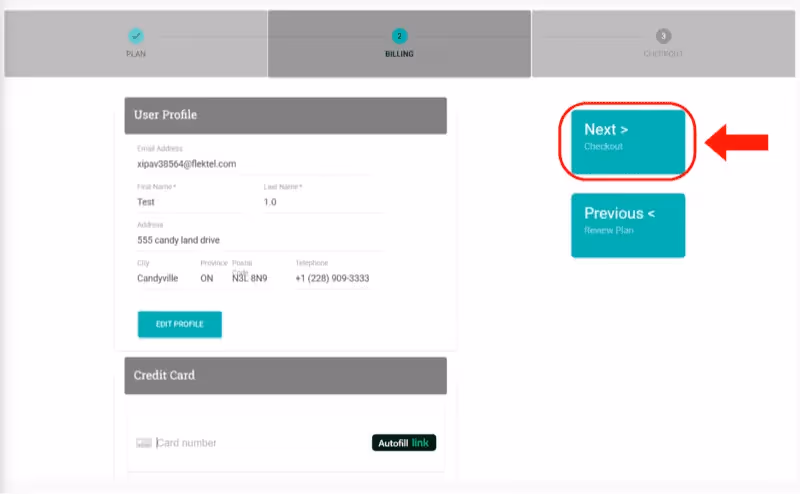Click the Telephone number field

[332, 278]
